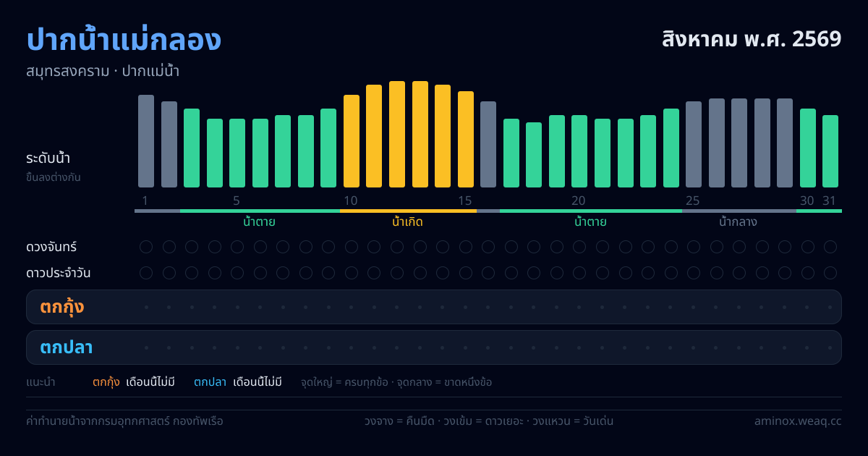
Task: Select the ระดับน้ำ chart label
Action: [x=48, y=159]
